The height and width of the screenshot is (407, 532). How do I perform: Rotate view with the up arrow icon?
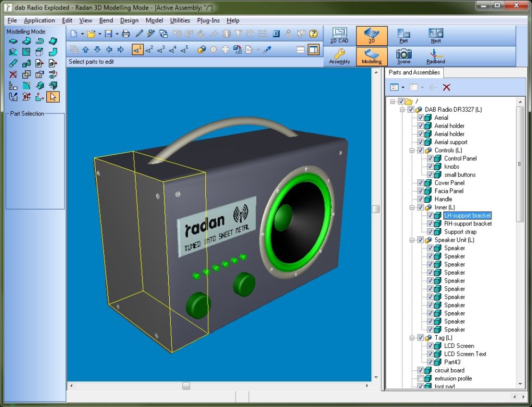point(86,49)
